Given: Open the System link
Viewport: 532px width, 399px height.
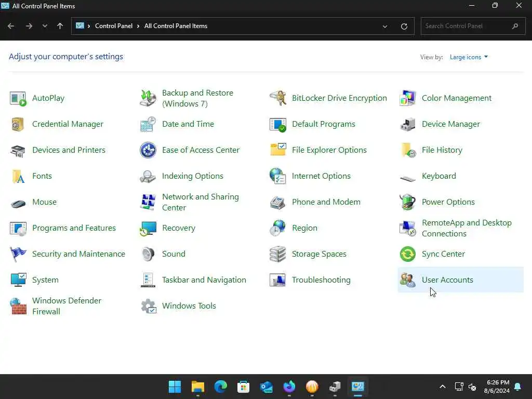Looking at the screenshot, I should click(45, 280).
